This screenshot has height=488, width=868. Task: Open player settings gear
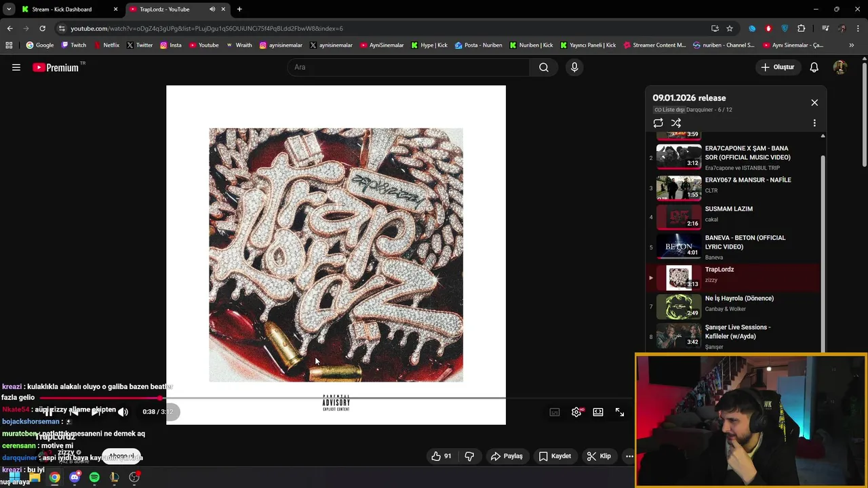click(x=576, y=412)
